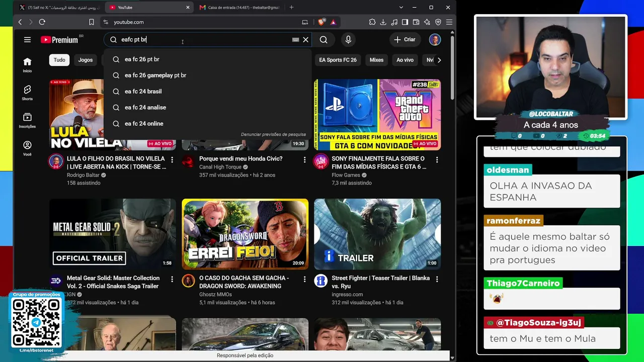Select the Tudo filter chip
This screenshot has height=362, width=644.
point(59,60)
